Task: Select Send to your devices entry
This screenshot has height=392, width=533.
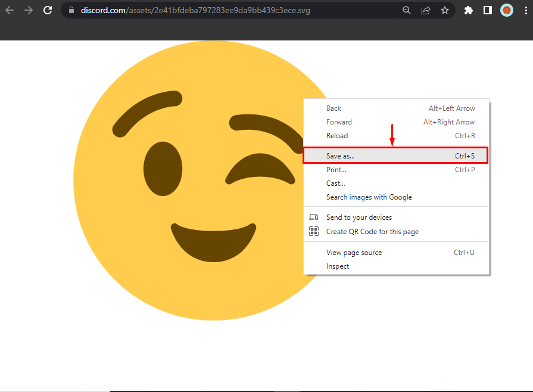Action: 397,217
